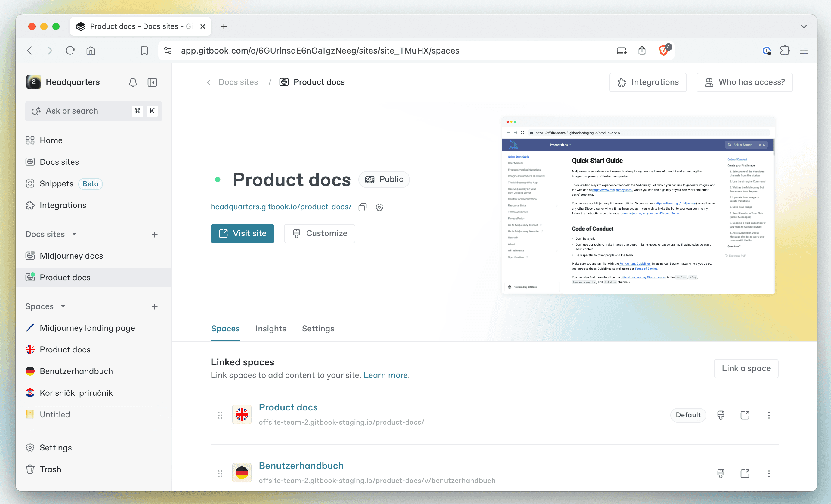Image resolution: width=831 pixels, height=504 pixels.
Task: Open Korisnički priručnik space in sidebar
Action: click(94, 393)
